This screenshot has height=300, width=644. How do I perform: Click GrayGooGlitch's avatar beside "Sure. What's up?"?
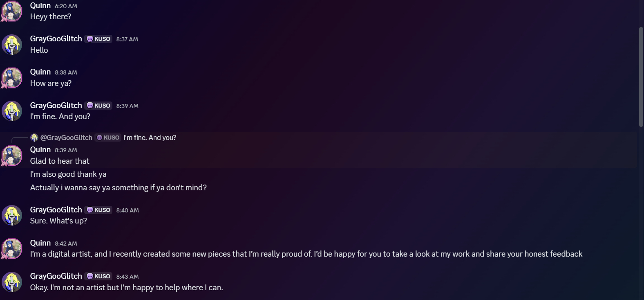click(12, 215)
